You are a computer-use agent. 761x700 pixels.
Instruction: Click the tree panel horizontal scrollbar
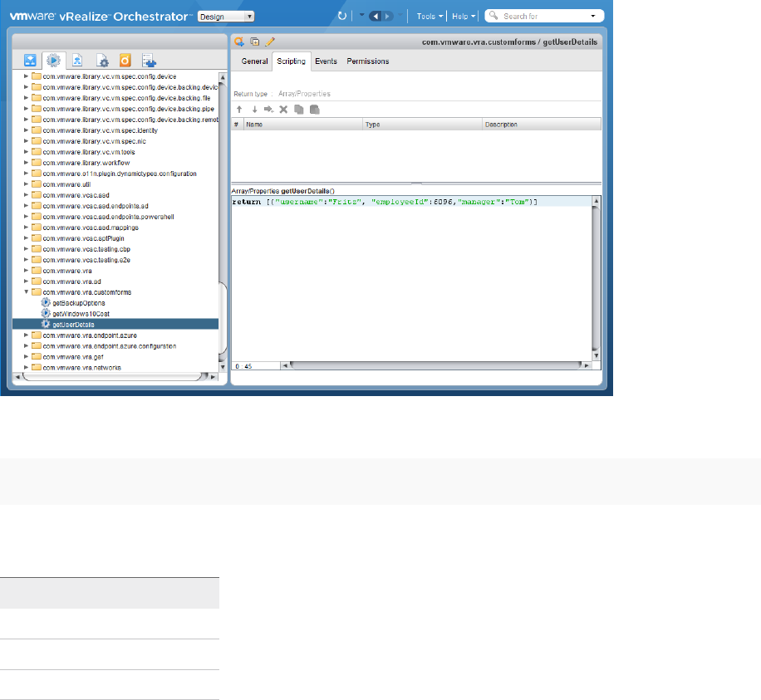pos(115,376)
